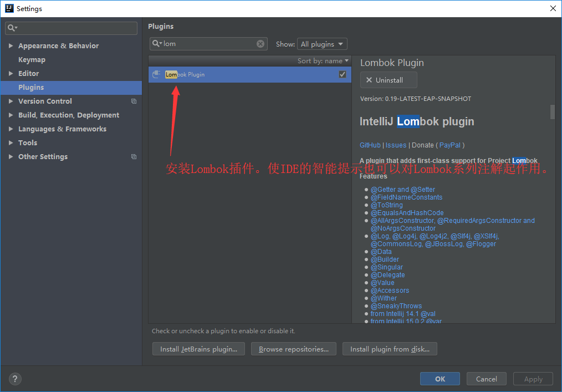Image resolution: width=562 pixels, height=392 pixels.
Task: Open the @Value feature link
Action: 382,283
